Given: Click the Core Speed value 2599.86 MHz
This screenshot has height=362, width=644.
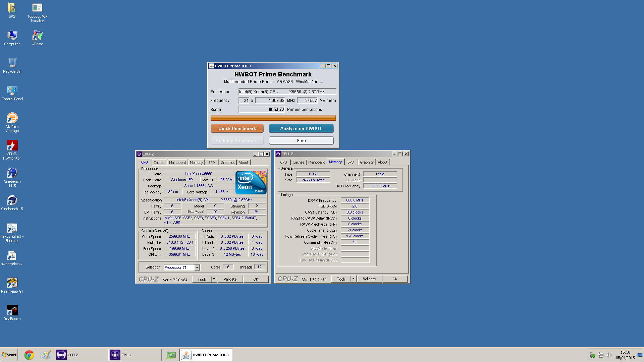Looking at the screenshot, I should click(179, 237).
